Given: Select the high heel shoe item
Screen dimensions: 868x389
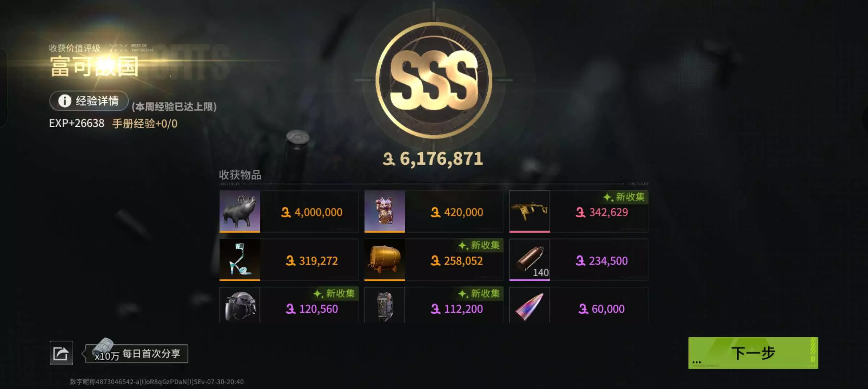Looking at the screenshot, I should pyautogui.click(x=240, y=260).
